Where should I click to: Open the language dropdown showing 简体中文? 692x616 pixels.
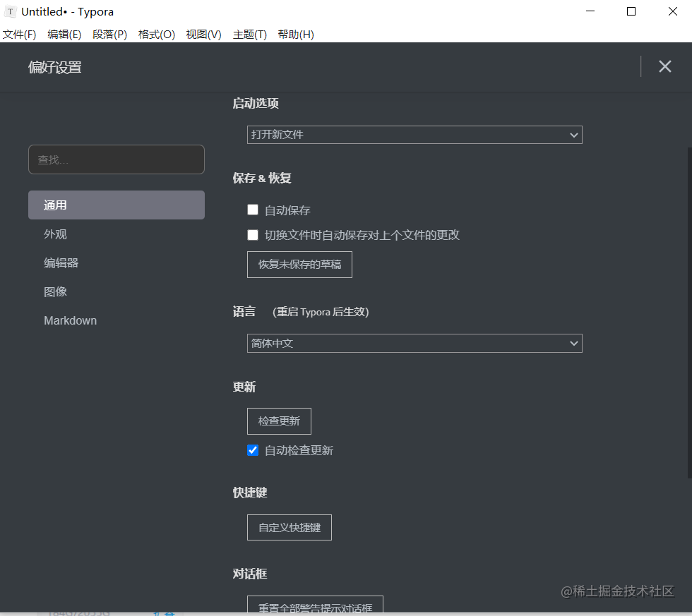point(414,344)
